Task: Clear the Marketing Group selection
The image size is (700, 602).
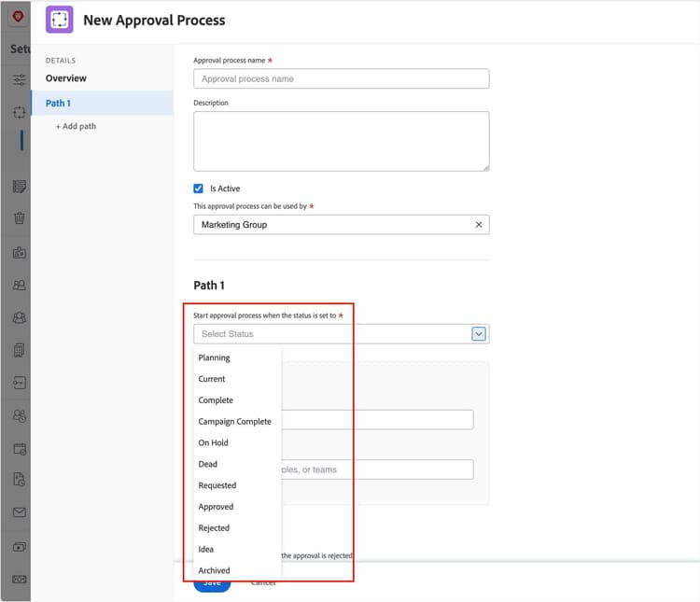Action: 479,225
